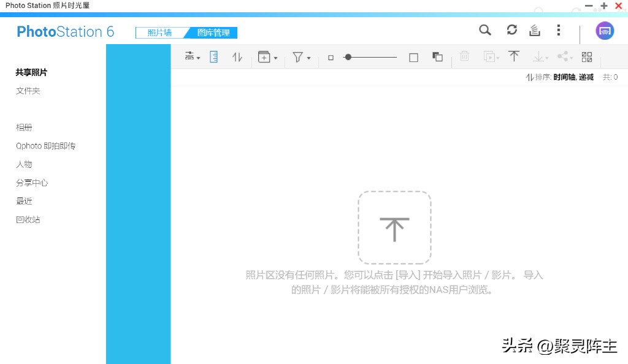Open the filter funnel dropdown
The height and width of the screenshot is (364, 628).
[301, 57]
